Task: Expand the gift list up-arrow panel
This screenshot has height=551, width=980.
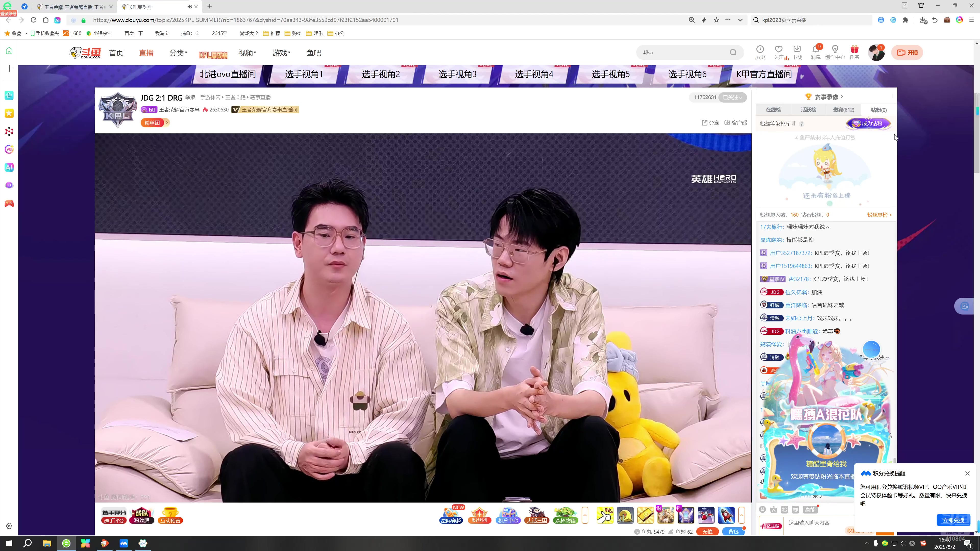Action: click(741, 515)
